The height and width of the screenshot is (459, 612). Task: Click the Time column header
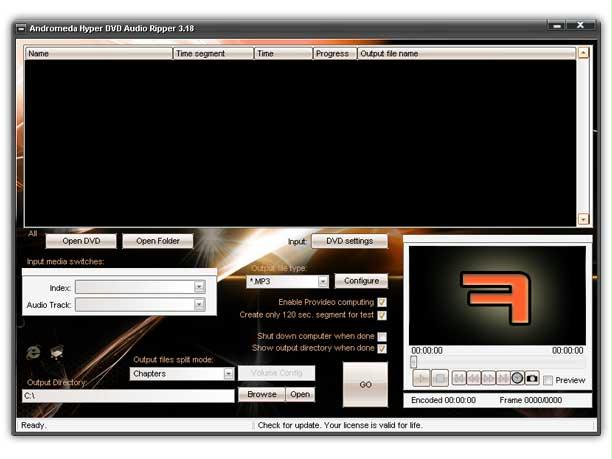(x=283, y=53)
